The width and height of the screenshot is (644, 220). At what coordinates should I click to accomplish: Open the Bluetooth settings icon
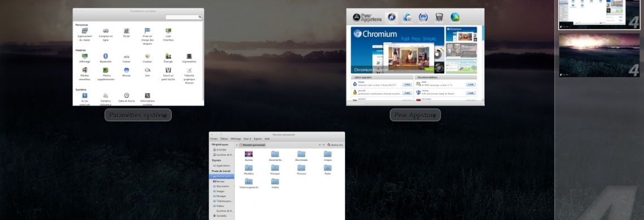[x=106, y=56]
